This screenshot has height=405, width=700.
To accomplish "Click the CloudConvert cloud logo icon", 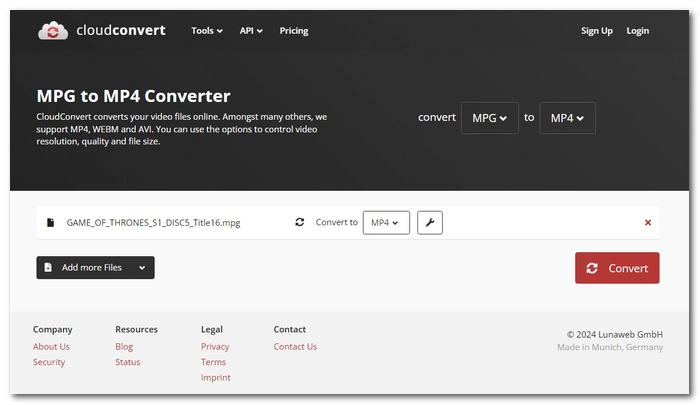I will pos(53,30).
